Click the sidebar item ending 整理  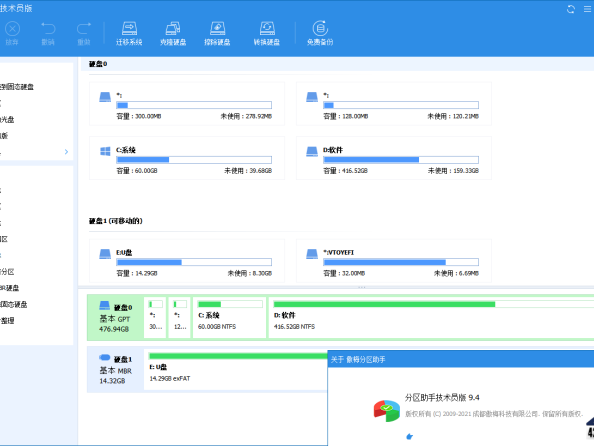(x=7, y=321)
